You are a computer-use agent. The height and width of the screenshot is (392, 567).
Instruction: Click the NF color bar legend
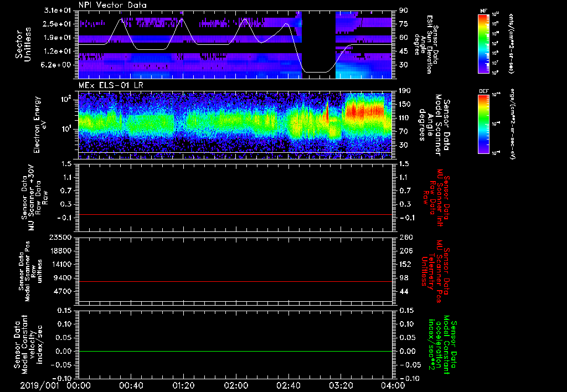483,43
